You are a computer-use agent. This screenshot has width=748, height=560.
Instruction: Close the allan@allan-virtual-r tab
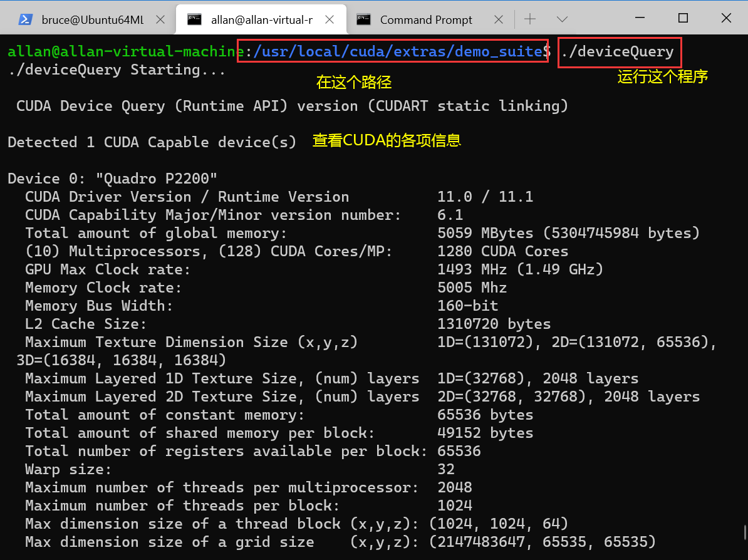pyautogui.click(x=330, y=19)
